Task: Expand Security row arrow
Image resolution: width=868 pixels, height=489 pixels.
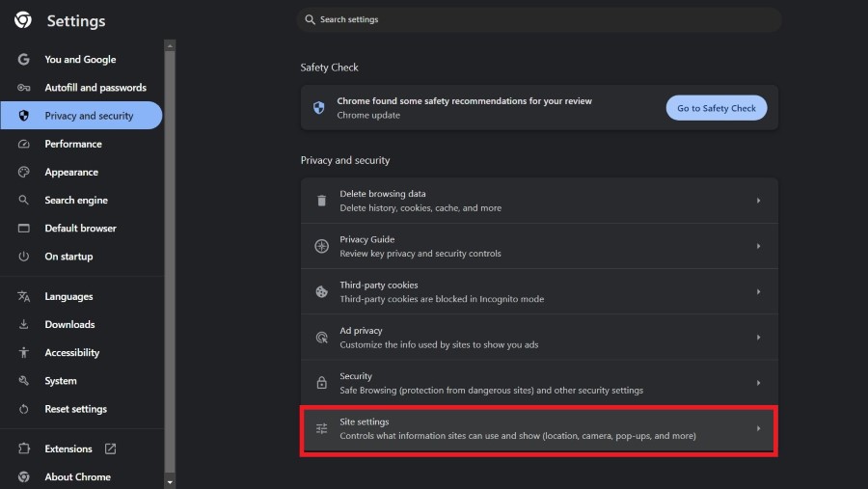Action: pos(758,383)
